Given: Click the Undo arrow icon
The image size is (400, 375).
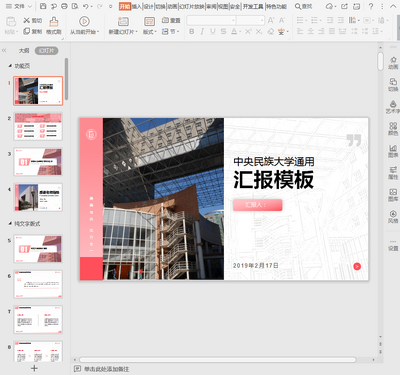Looking at the screenshot, I should coord(86,6).
